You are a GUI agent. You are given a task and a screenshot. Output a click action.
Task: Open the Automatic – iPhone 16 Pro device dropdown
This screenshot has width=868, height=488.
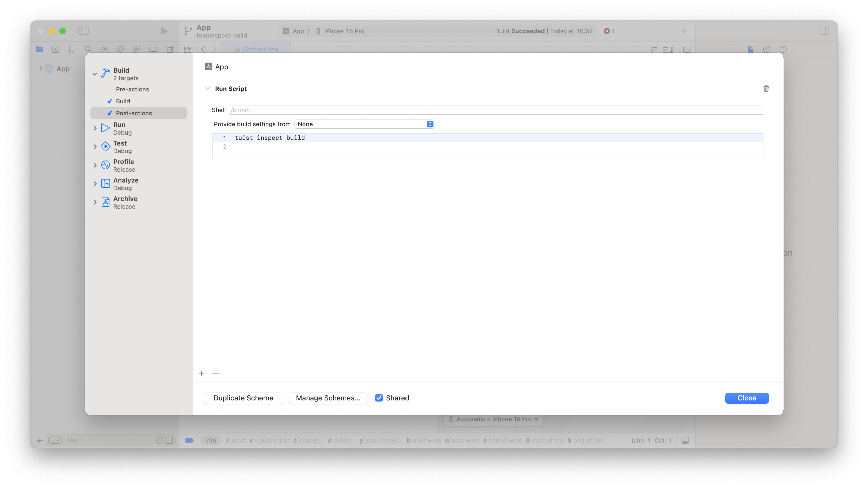click(494, 419)
